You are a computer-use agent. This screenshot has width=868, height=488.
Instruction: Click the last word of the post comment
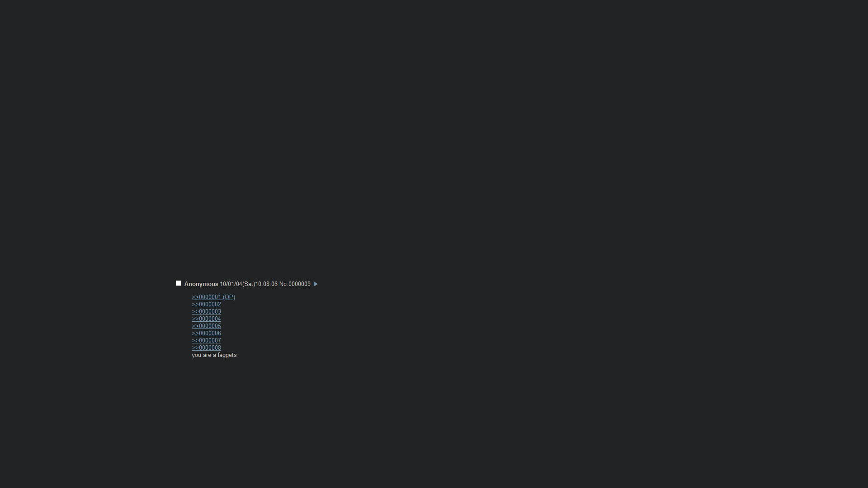[x=227, y=355]
